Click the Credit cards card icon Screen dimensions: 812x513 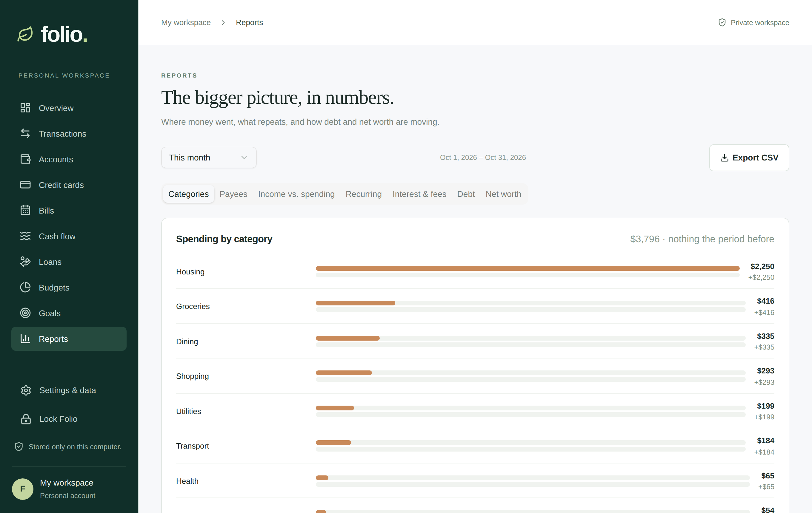click(x=25, y=185)
